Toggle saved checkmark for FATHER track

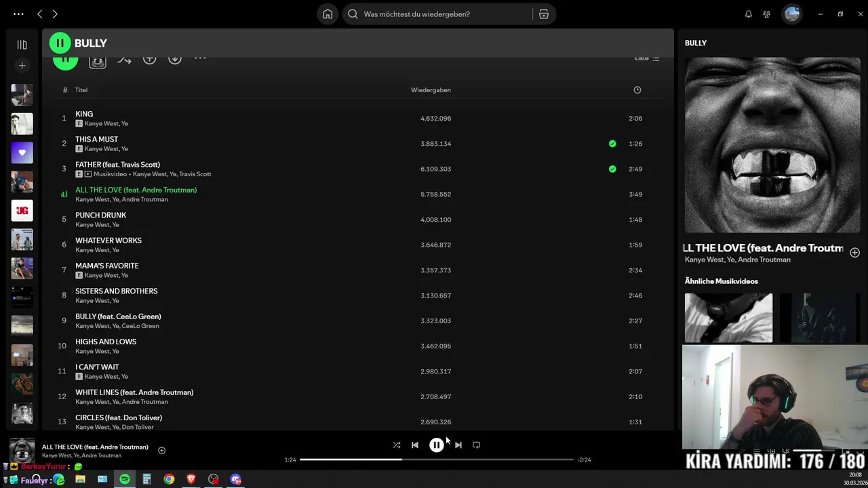click(x=612, y=169)
